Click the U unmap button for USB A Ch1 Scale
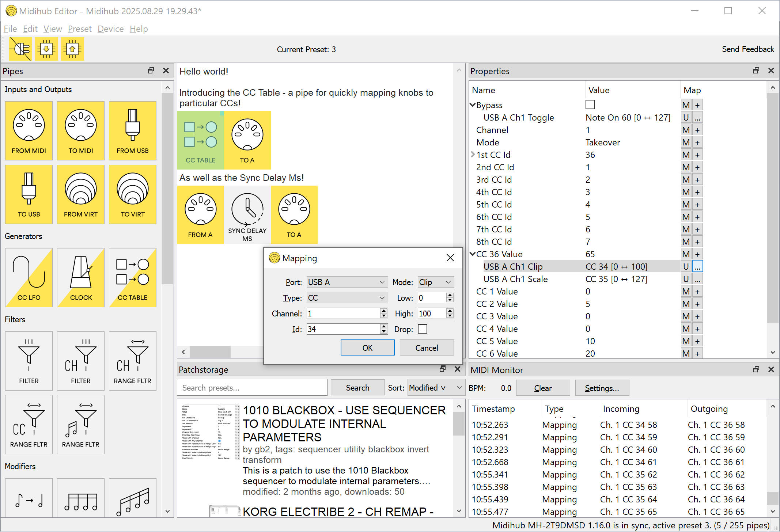Viewport: 780px width, 532px height. coord(686,279)
